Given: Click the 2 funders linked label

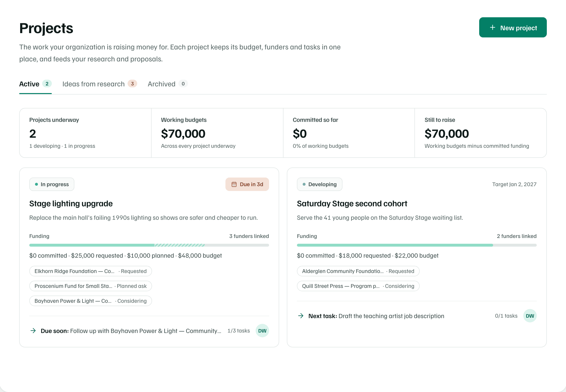Looking at the screenshot, I should tap(517, 236).
